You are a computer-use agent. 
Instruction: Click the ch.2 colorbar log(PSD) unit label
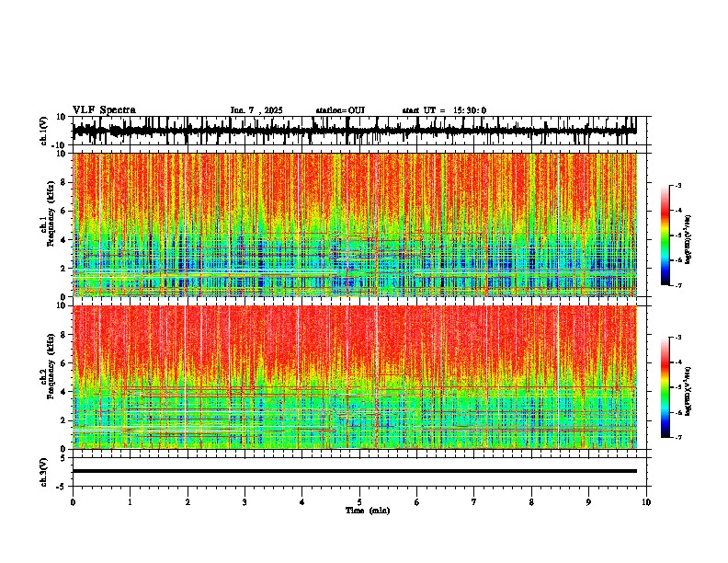point(688,392)
